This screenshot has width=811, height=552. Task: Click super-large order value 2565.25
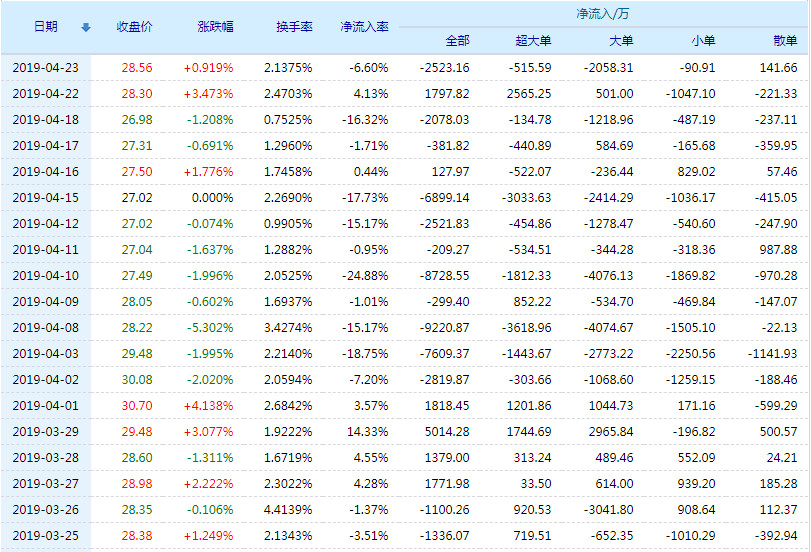pyautogui.click(x=529, y=94)
